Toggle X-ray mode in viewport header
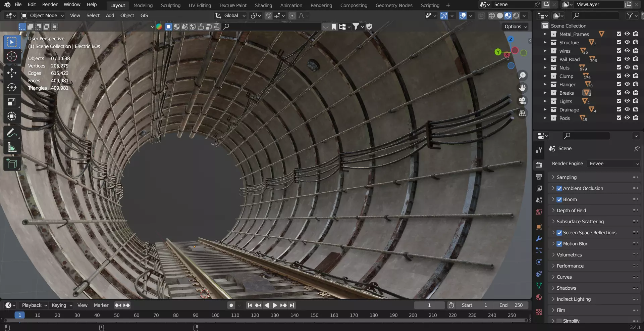The image size is (644, 331). click(x=481, y=16)
